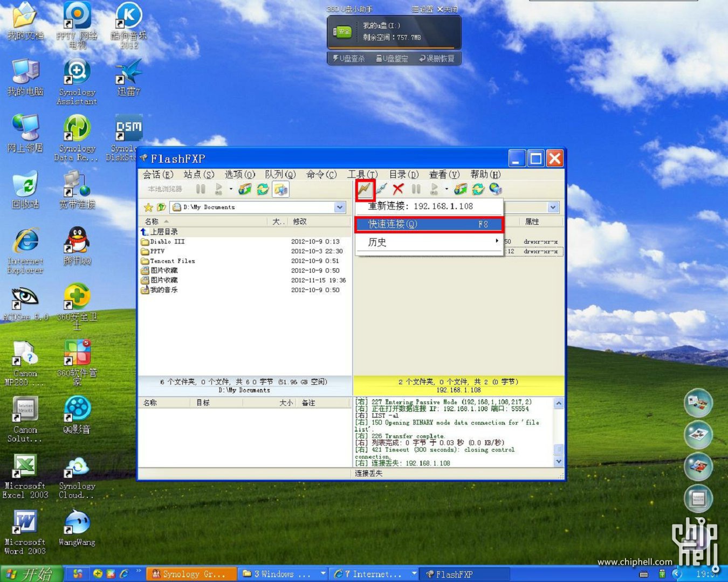
Task: Open the 目录(D) menu
Action: [404, 175]
